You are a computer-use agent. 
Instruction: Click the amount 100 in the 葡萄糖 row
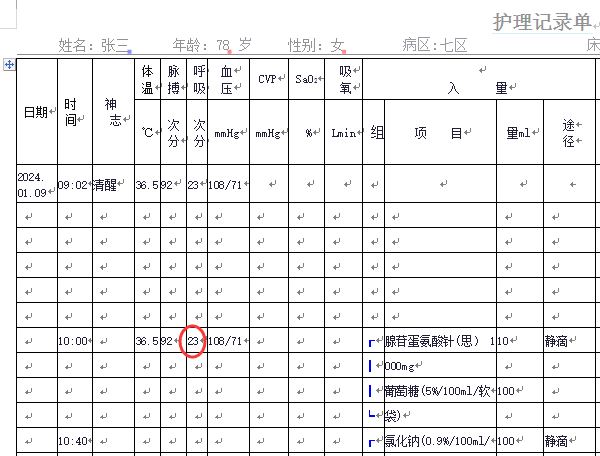point(520,391)
